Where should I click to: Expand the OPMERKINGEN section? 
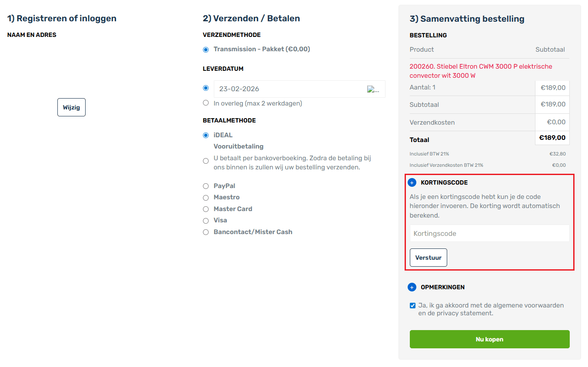click(x=442, y=287)
